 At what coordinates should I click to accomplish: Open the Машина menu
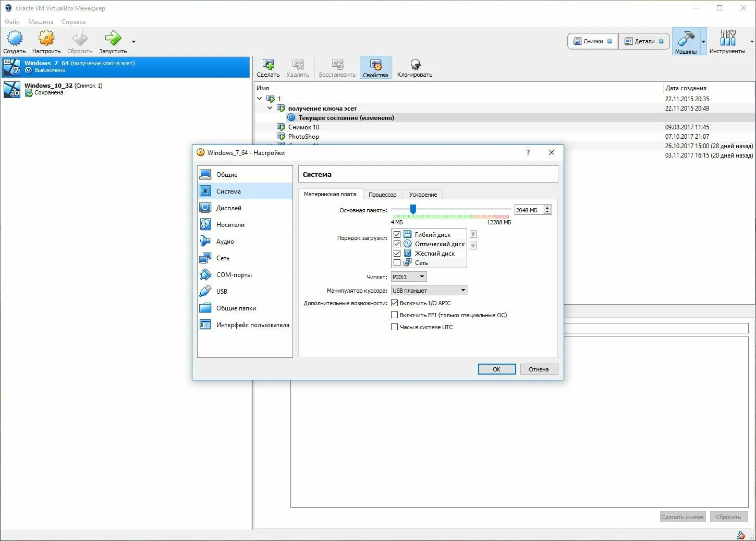click(40, 22)
